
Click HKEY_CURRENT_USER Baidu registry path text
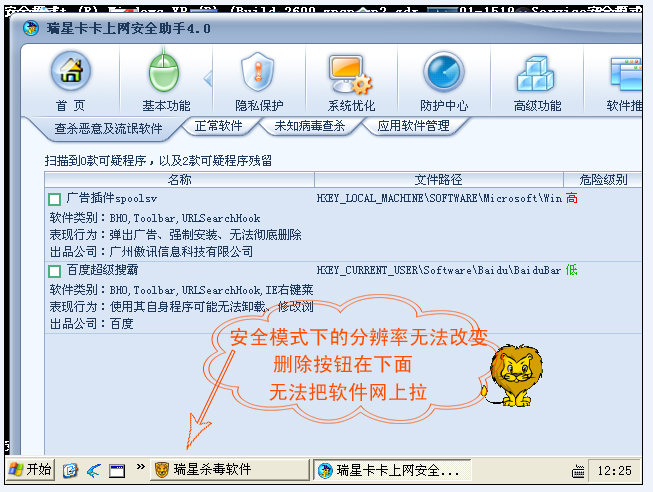439,270
